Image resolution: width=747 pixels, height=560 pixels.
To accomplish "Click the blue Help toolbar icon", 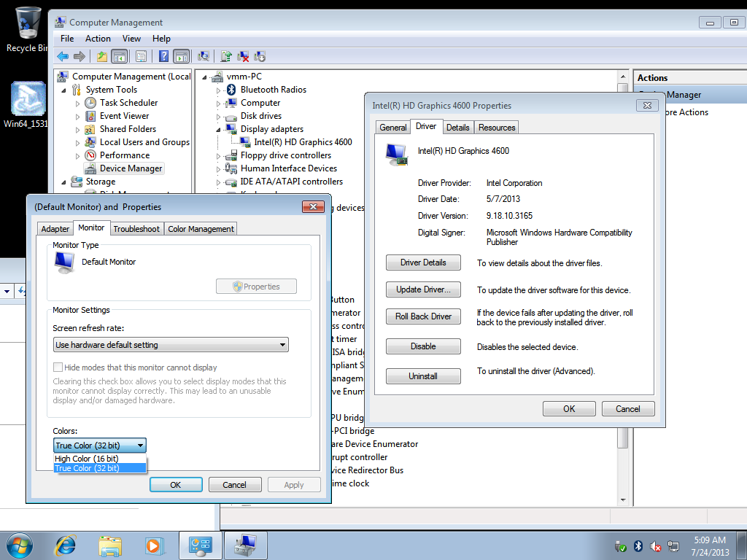I will 164,56.
